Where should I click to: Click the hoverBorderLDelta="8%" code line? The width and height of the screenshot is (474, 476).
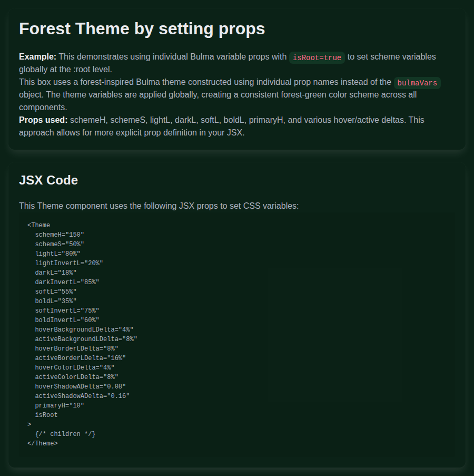pyautogui.click(x=77, y=348)
